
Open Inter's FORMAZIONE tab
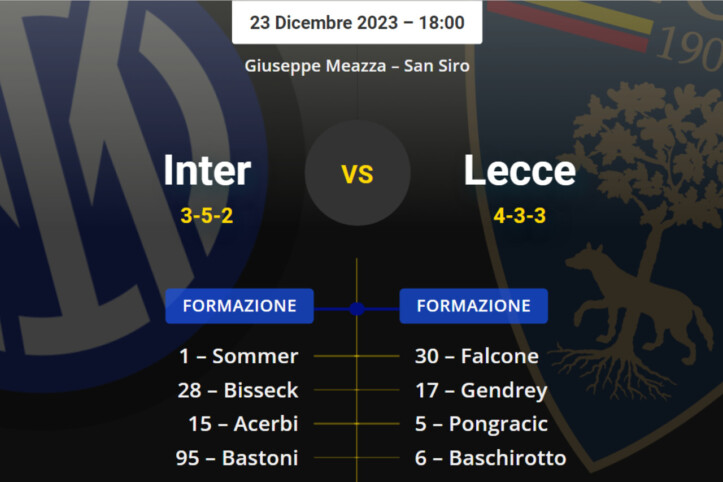point(240,306)
